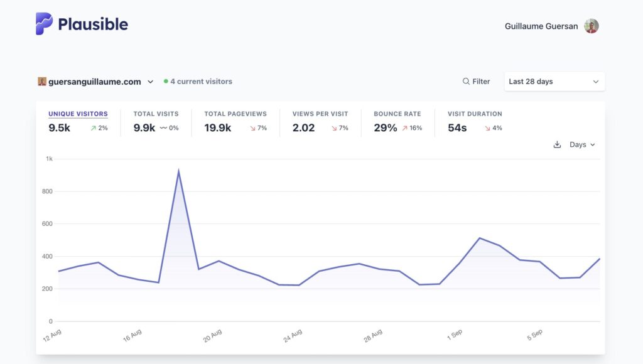The image size is (643, 364).
Task: Click the Plausible logo icon
Action: pos(44,24)
